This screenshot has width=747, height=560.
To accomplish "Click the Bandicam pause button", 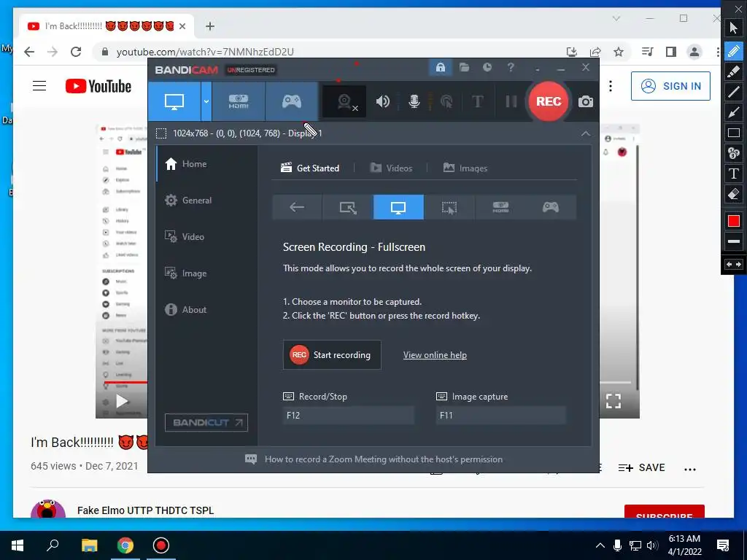I will coord(511,101).
